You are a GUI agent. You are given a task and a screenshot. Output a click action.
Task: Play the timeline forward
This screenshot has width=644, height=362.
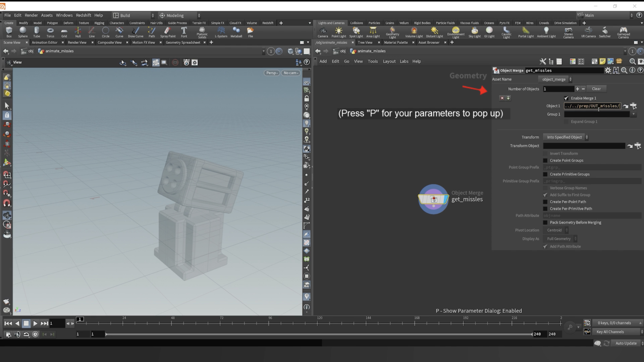(35, 323)
